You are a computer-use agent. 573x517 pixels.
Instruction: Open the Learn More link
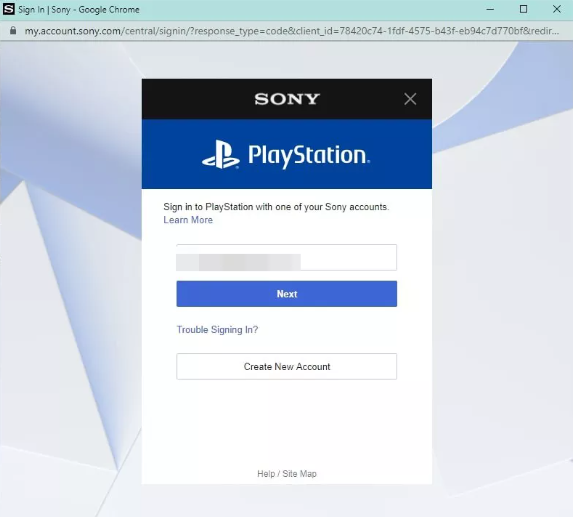click(x=188, y=220)
